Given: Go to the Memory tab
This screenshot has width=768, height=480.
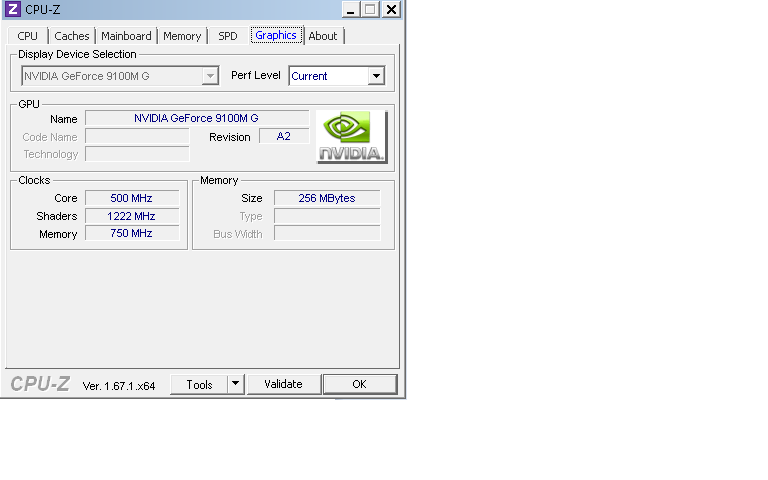Looking at the screenshot, I should click(182, 36).
